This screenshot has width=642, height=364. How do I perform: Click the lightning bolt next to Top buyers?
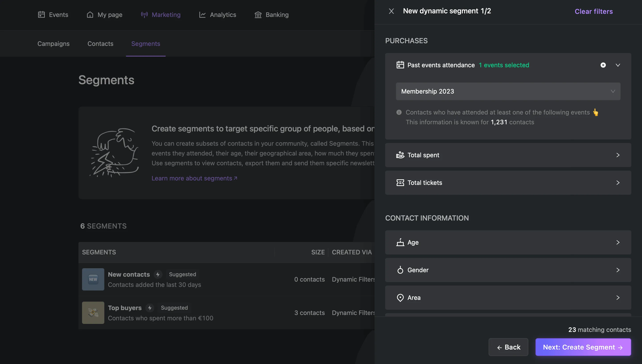(150, 308)
